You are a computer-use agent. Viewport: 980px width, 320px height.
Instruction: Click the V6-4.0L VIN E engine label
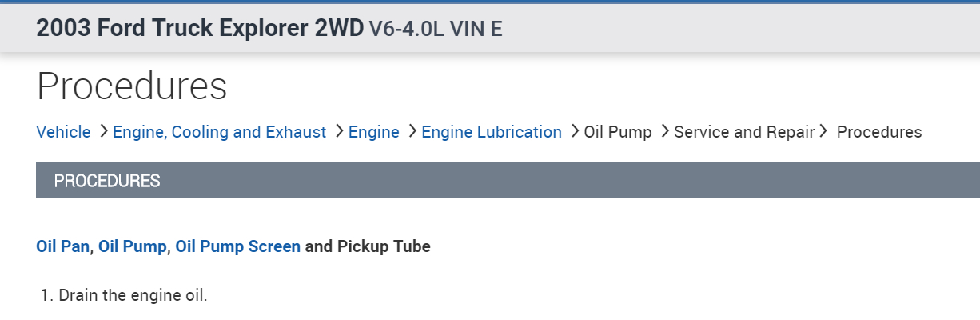(x=435, y=30)
